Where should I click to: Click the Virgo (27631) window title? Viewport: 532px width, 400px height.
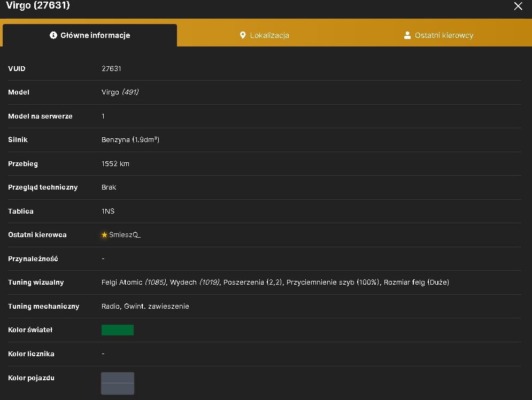38,5
